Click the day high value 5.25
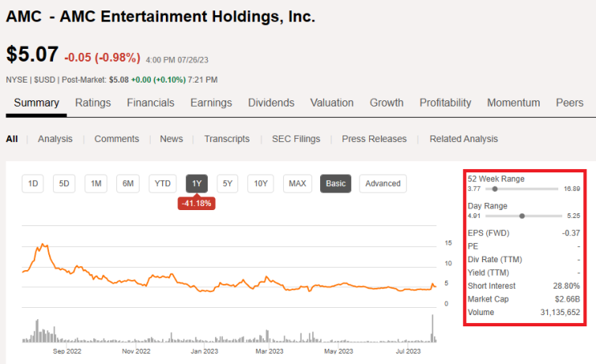Screen dimensions: 596x364 click(574, 216)
